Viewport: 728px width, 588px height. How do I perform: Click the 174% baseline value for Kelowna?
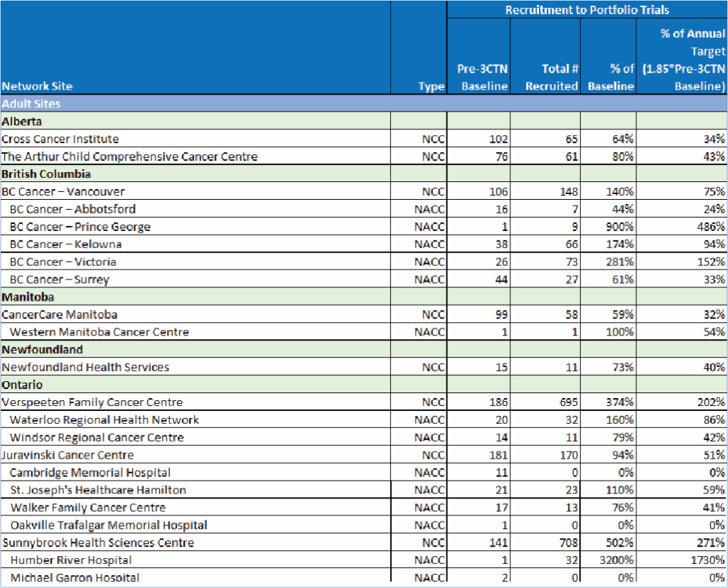620,244
